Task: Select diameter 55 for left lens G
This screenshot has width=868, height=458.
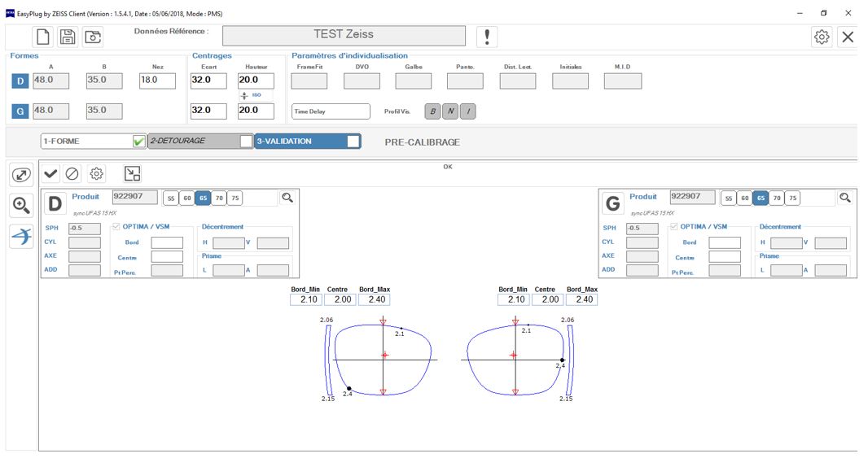Action: (x=729, y=198)
